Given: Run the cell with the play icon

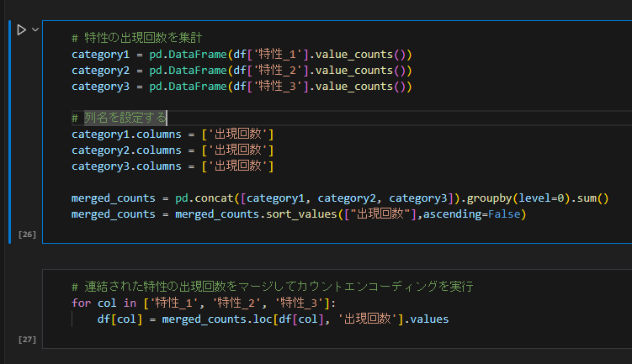Looking at the screenshot, I should (x=21, y=29).
